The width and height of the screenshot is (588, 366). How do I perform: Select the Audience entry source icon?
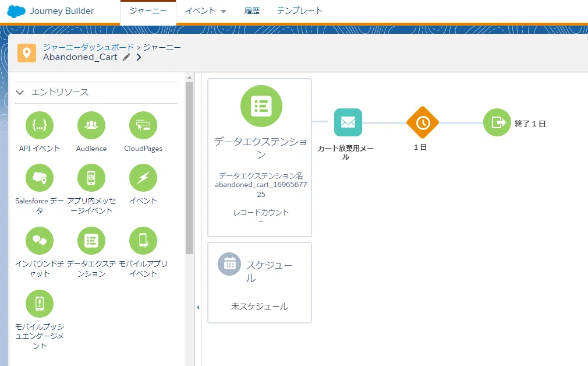(x=91, y=125)
